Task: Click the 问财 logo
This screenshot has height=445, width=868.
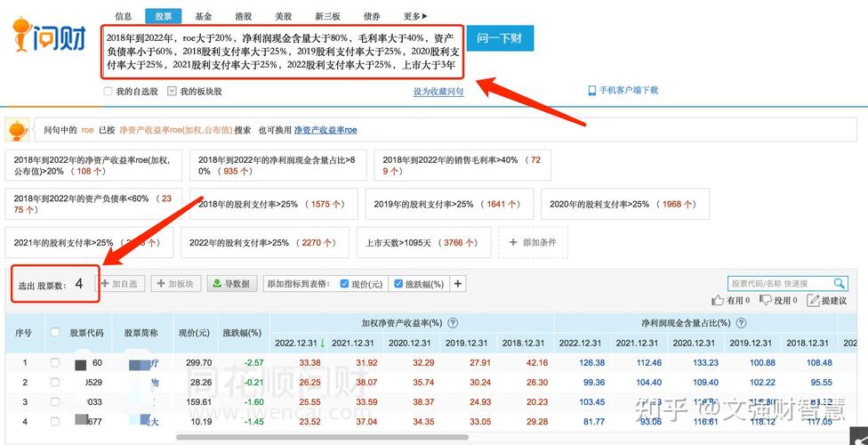Action: [49, 35]
